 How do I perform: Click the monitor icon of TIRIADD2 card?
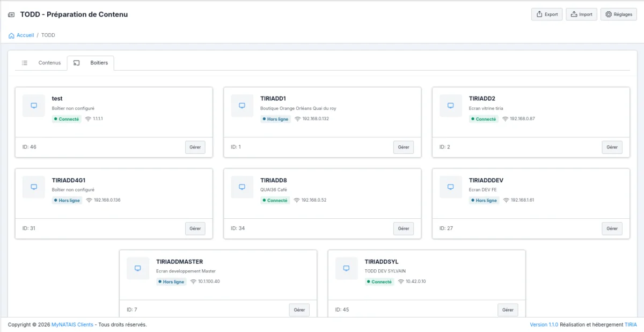click(x=451, y=106)
